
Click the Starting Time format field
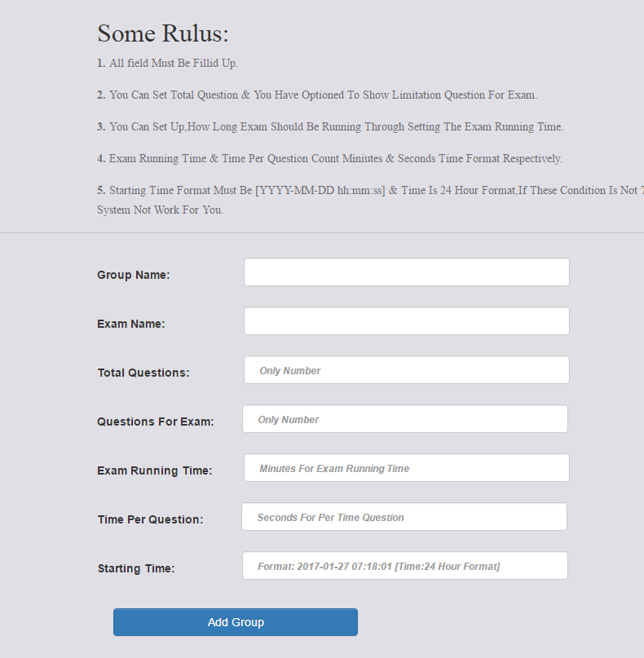(x=404, y=566)
